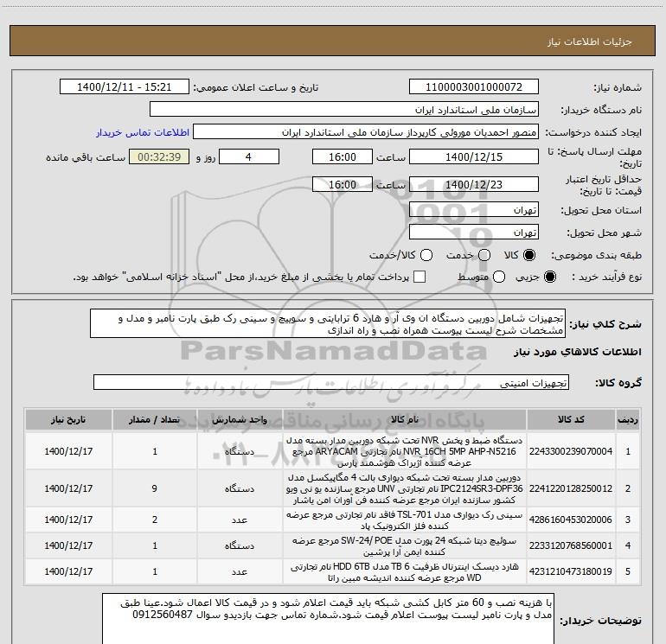Click quantity 2 in the rack tray row

point(155,520)
